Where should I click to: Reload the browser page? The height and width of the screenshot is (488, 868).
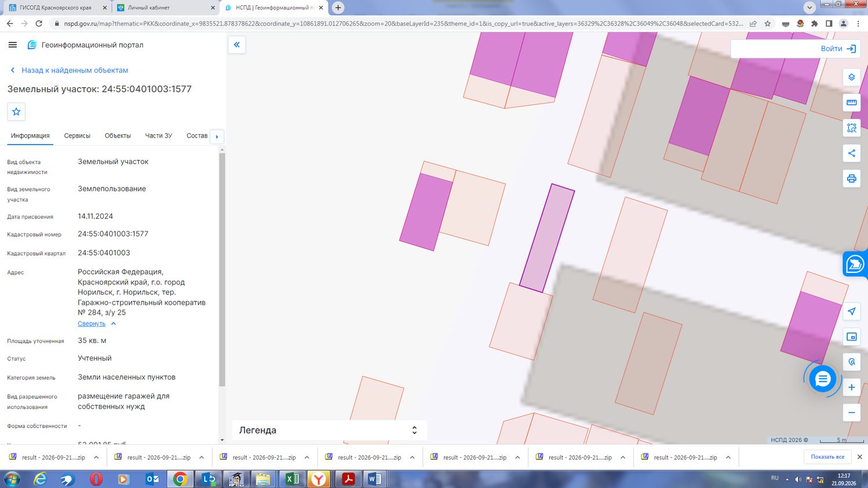(39, 24)
